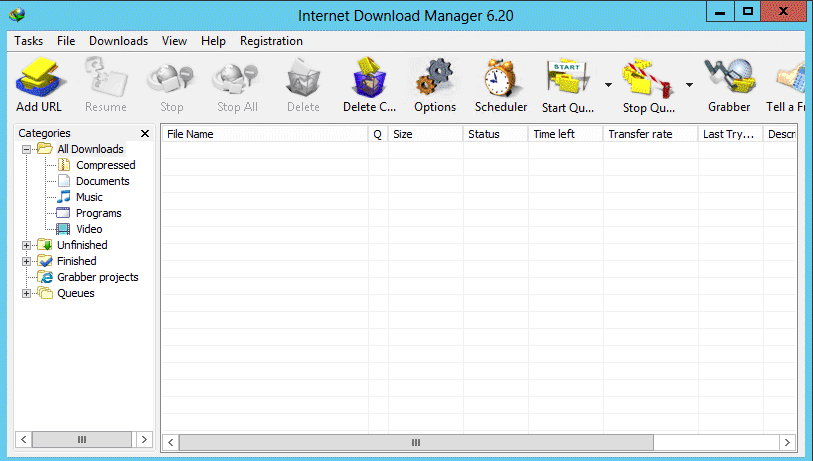Image resolution: width=813 pixels, height=461 pixels.
Task: Select the Music category
Action: (x=88, y=197)
